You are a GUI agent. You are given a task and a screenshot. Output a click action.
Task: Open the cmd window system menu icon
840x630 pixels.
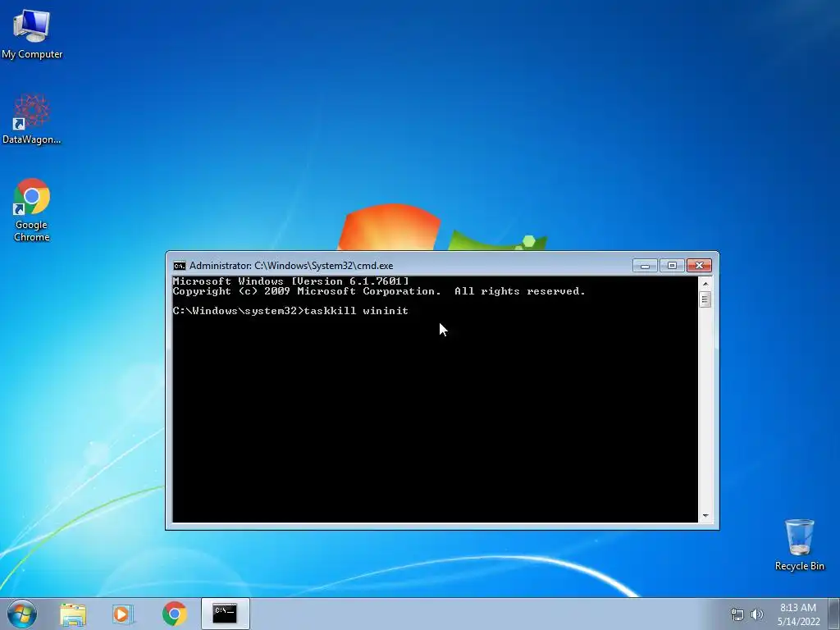(x=180, y=266)
